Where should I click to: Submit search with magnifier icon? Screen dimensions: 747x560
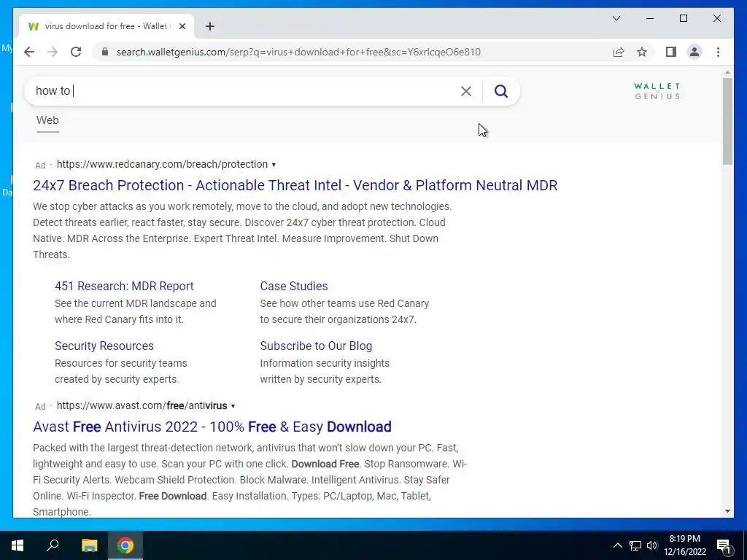[500, 91]
